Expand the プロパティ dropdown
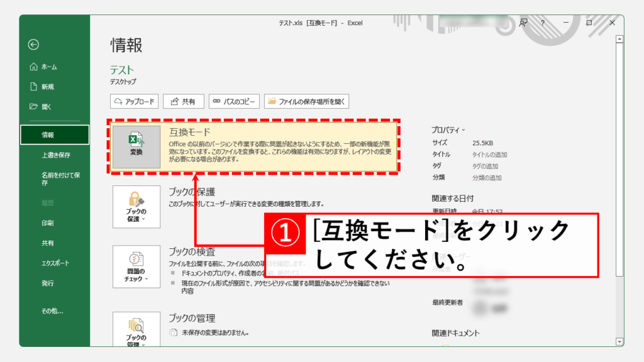This screenshot has height=362, width=644. [x=448, y=129]
